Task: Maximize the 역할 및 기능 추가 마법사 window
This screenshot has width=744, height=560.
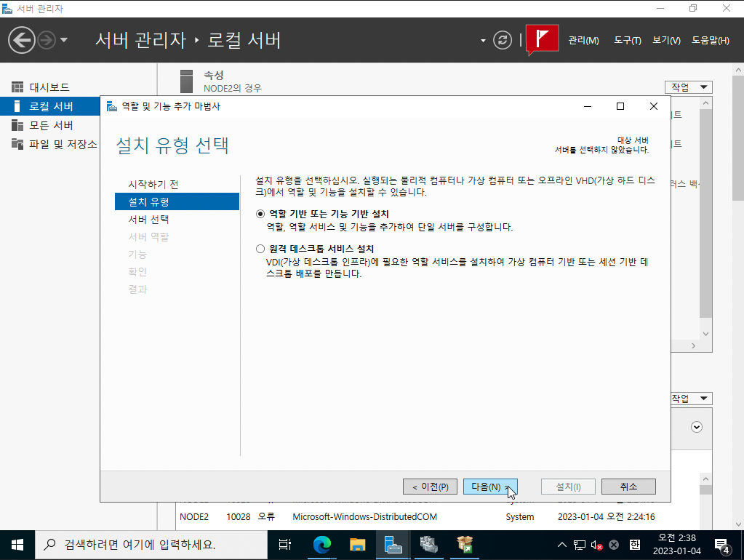Action: pyautogui.click(x=620, y=106)
